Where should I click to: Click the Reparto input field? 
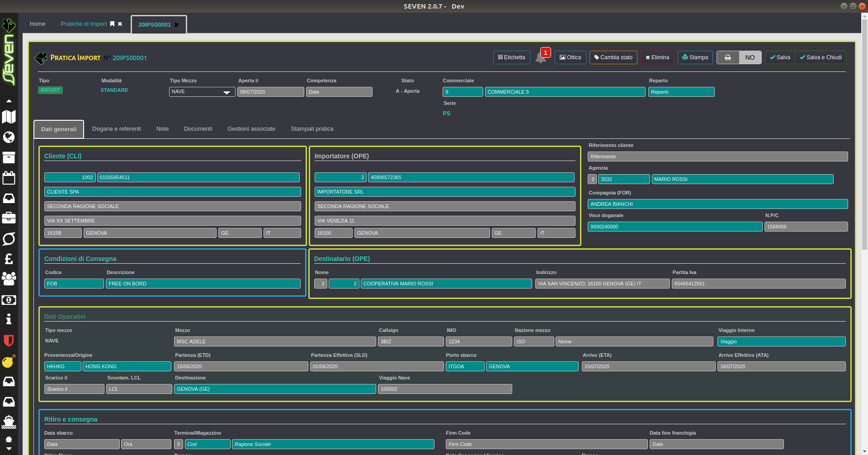[681, 92]
